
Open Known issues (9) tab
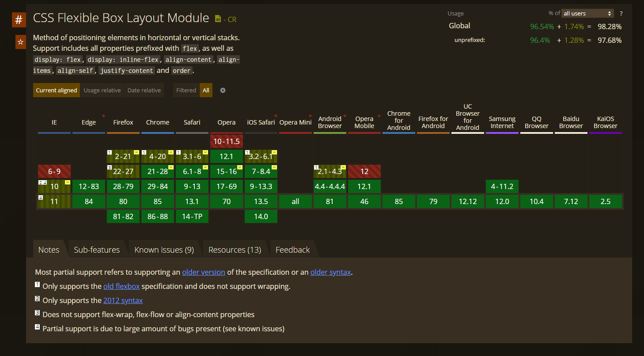click(164, 250)
